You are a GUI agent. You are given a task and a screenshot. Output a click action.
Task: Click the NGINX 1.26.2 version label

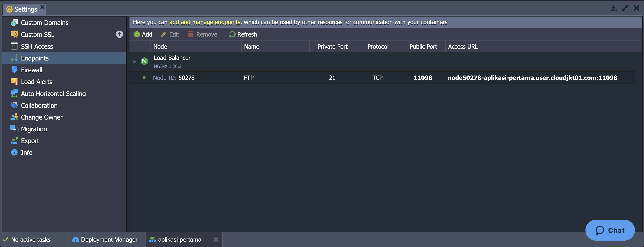[168, 66]
